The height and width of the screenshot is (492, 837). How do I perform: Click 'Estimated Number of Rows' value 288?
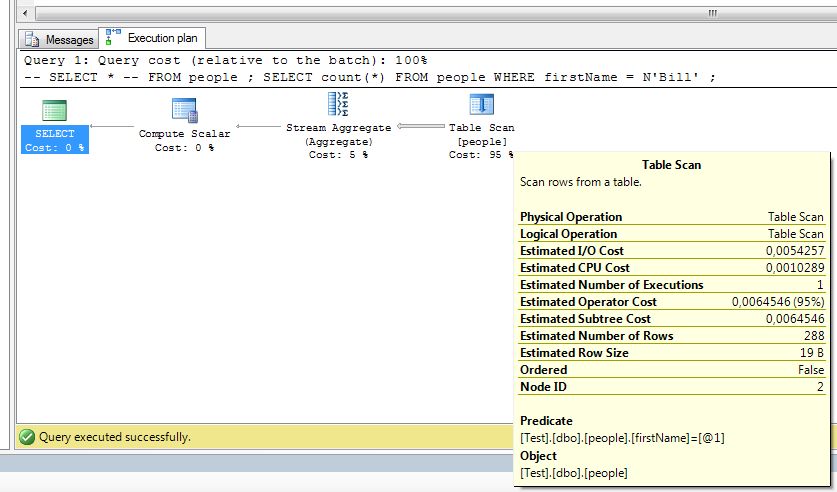[814, 336]
